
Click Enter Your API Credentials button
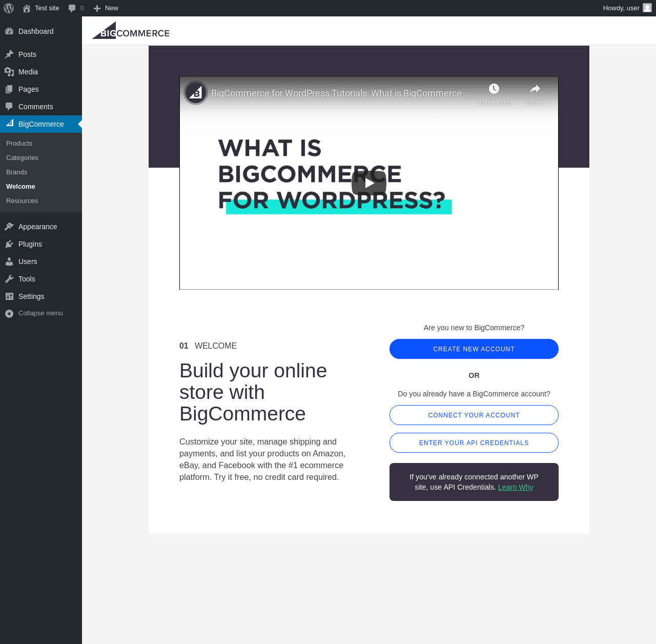(474, 443)
